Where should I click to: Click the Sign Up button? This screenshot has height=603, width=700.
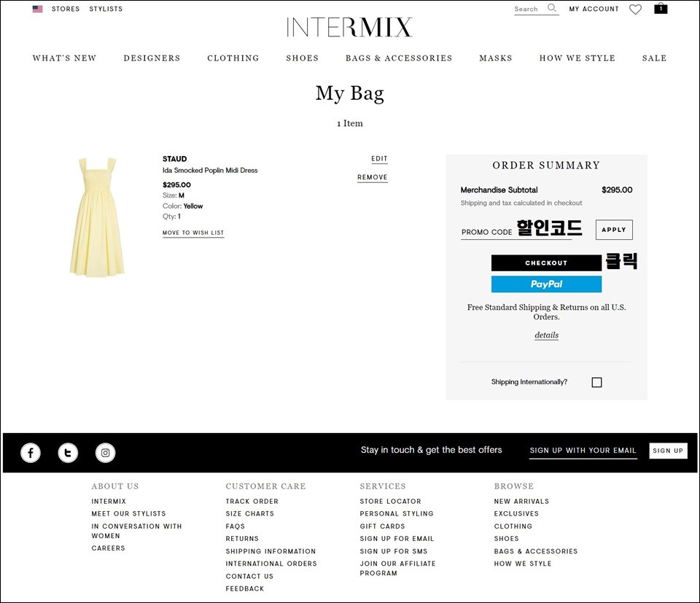[x=668, y=451]
